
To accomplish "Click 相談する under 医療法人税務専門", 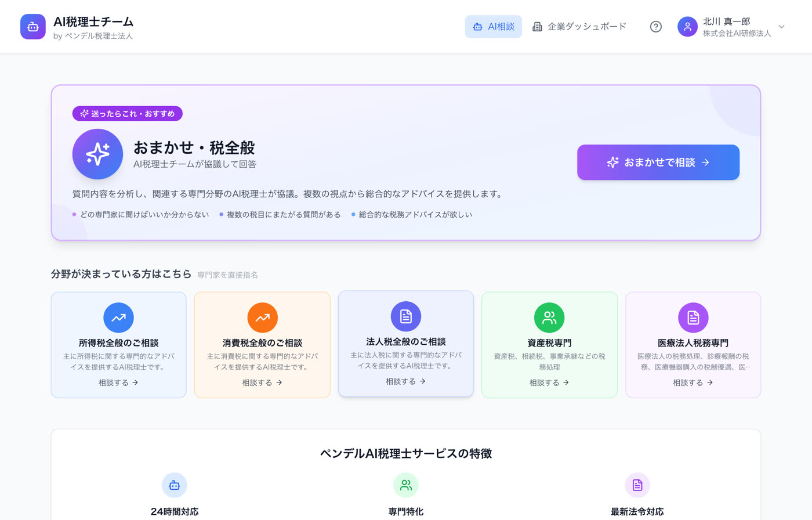I will click(693, 382).
